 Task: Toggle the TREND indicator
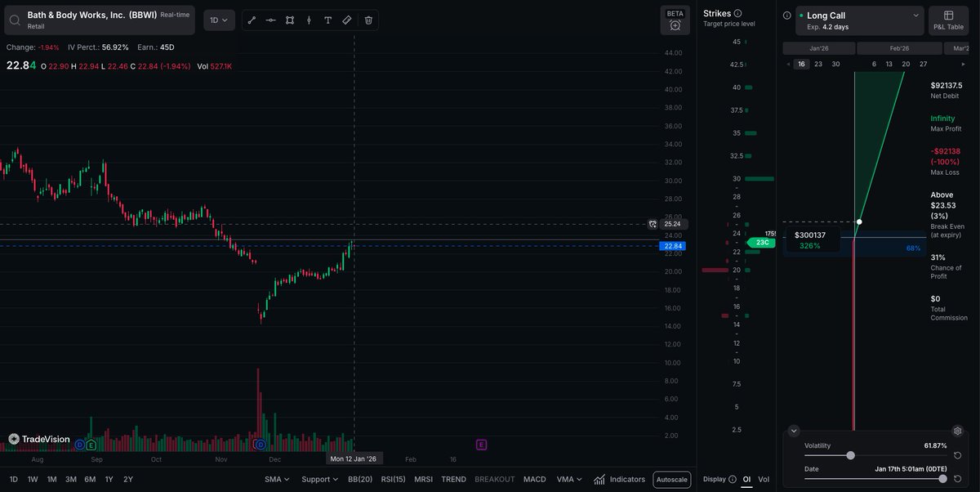click(453, 479)
